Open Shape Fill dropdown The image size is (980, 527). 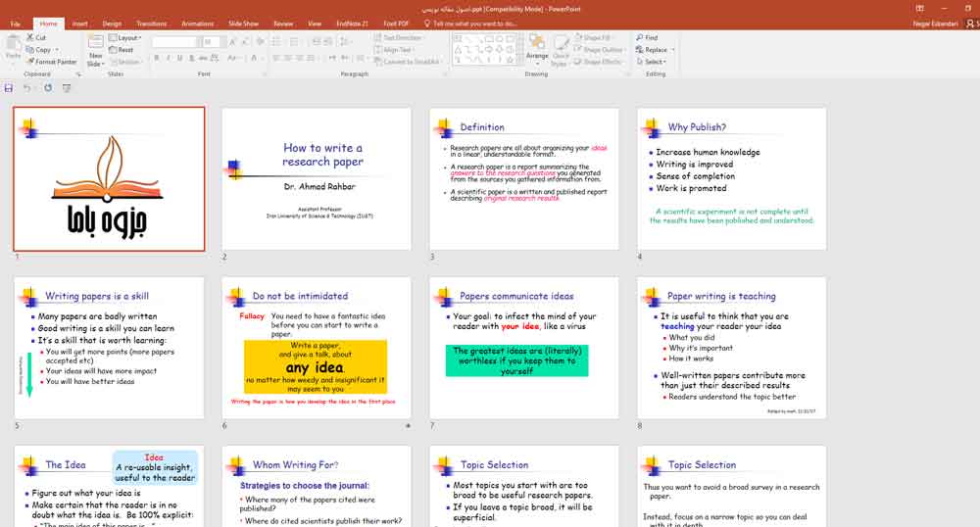593,37
